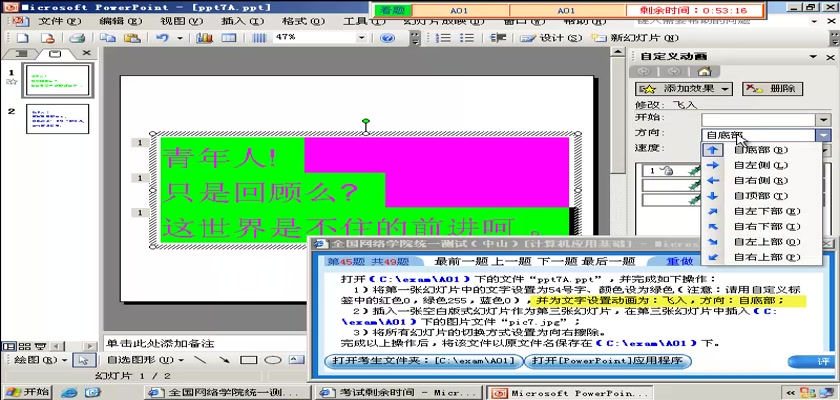Click the 删除 remove effect button

pos(772,89)
